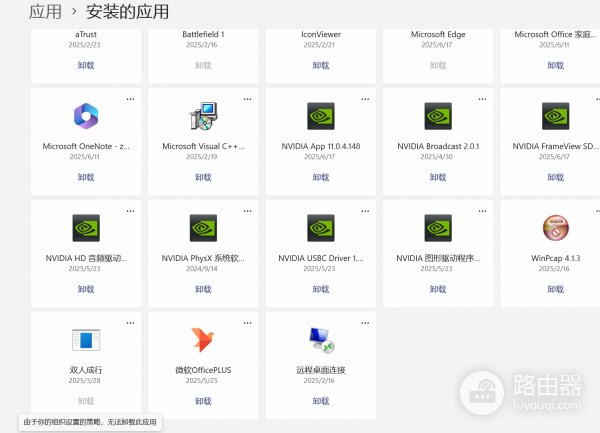Click 卸载 under Microsoft Office 家庭
The image size is (600, 433).
pos(556,65)
